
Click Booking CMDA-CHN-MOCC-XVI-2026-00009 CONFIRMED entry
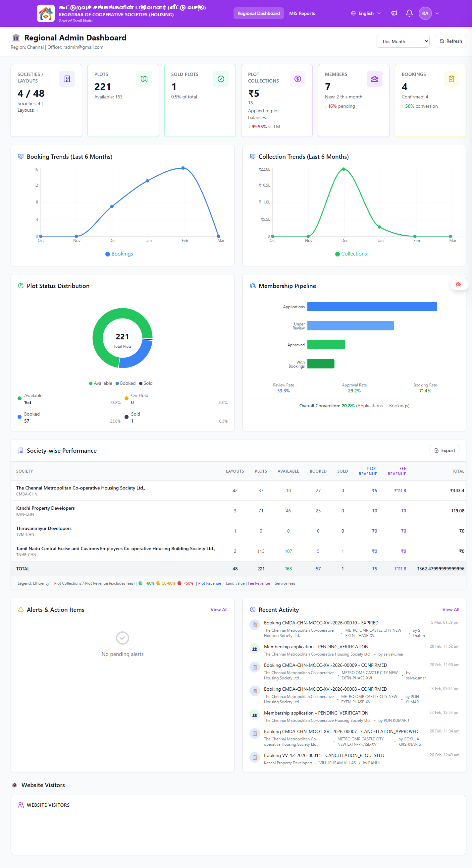(x=354, y=671)
